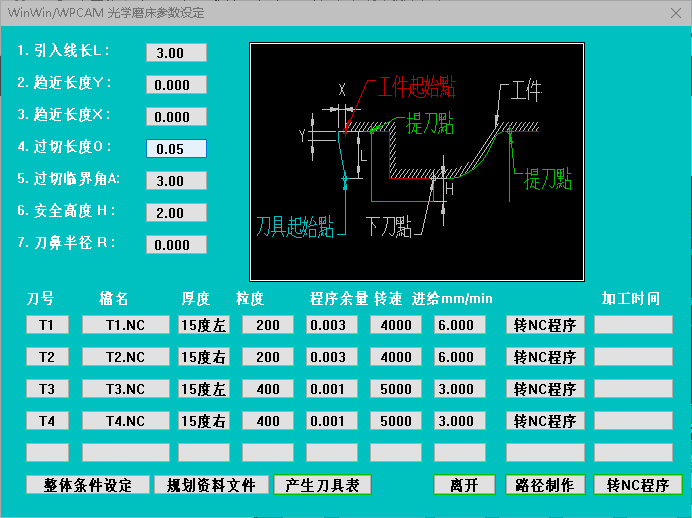This screenshot has height=518, width=692.
Task: Click the tool nose radius R field
Action: click(177, 245)
